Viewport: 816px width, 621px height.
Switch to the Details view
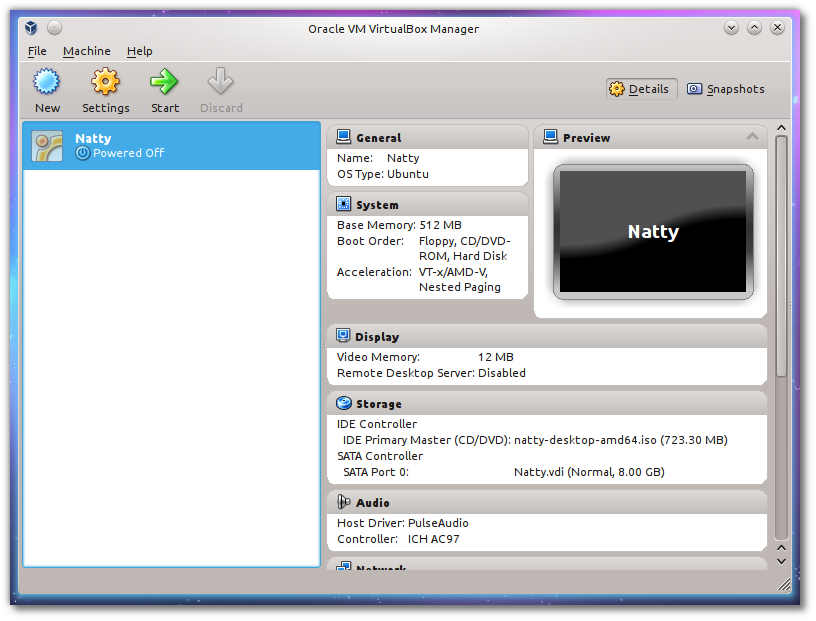(641, 89)
